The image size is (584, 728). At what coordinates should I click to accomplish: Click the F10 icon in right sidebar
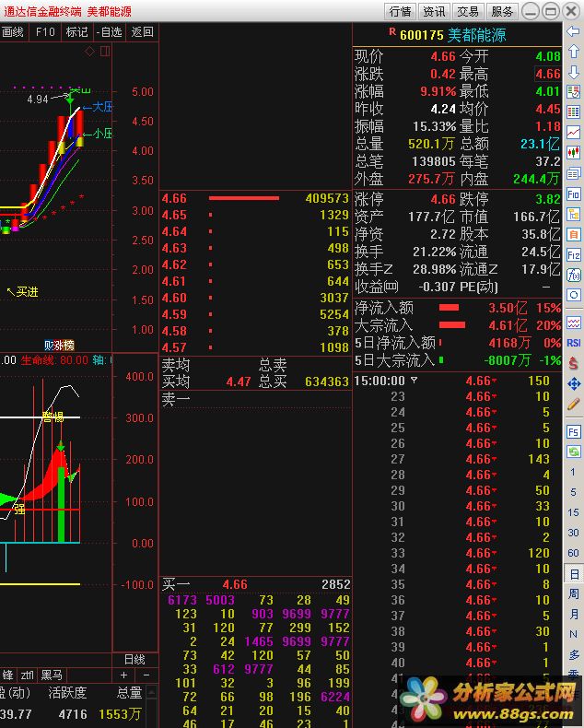click(x=573, y=194)
